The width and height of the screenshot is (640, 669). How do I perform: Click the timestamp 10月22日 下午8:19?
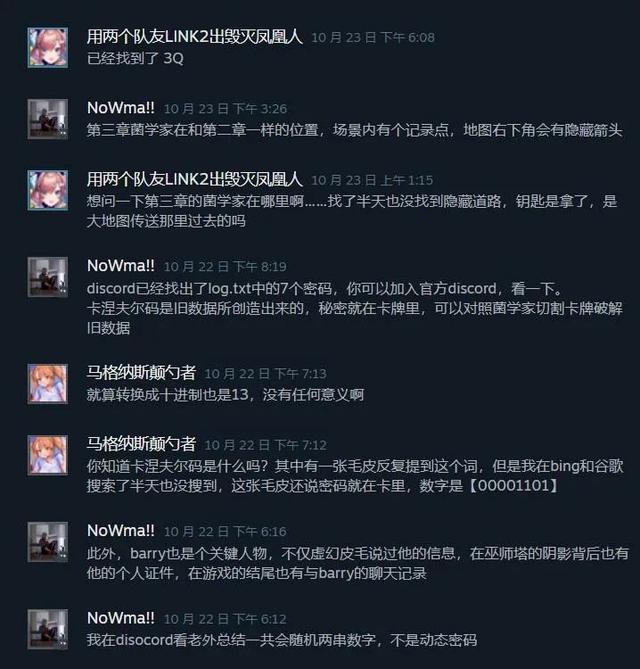tap(225, 267)
